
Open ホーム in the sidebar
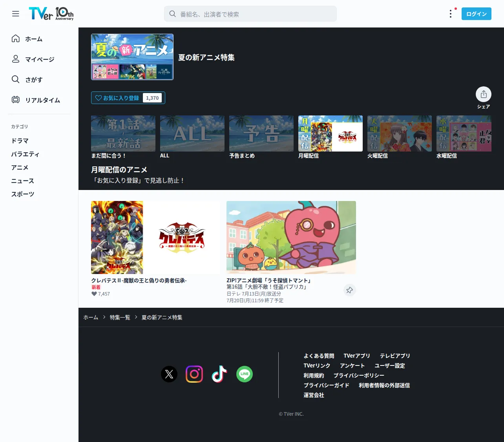point(34,39)
